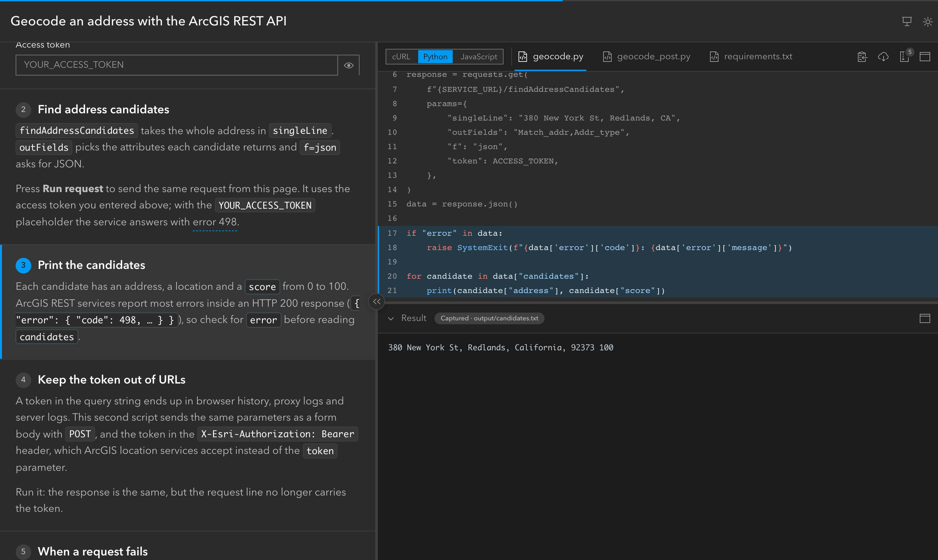This screenshot has height=560, width=938.
Task: Select step 2 Find address candidates heading
Action: (x=104, y=109)
